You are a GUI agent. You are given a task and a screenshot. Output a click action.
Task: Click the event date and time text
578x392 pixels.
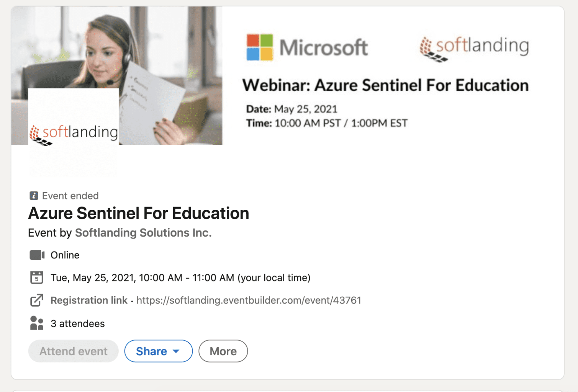click(x=180, y=278)
